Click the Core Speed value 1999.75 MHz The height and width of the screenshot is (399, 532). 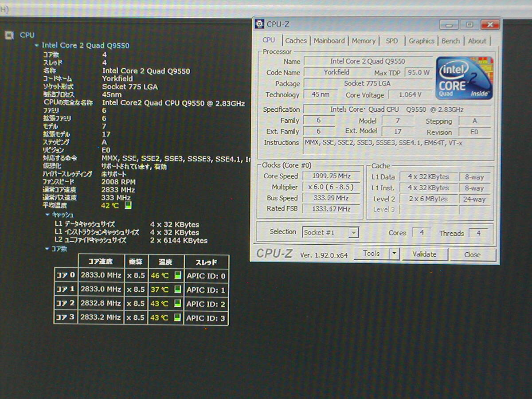click(332, 176)
